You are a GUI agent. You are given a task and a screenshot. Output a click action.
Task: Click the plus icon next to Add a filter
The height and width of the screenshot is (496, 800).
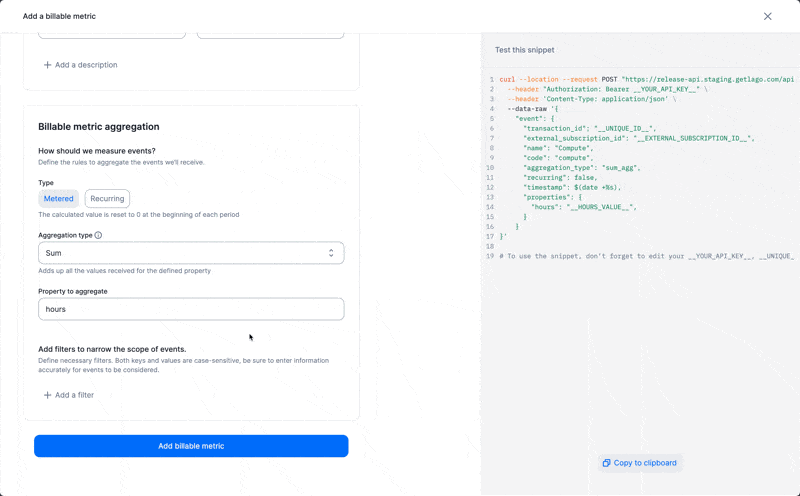[47, 395]
